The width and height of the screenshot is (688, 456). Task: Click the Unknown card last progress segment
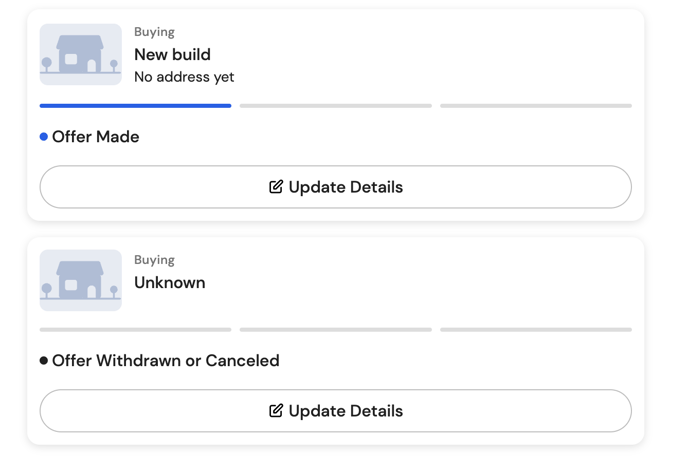pyautogui.click(x=535, y=330)
